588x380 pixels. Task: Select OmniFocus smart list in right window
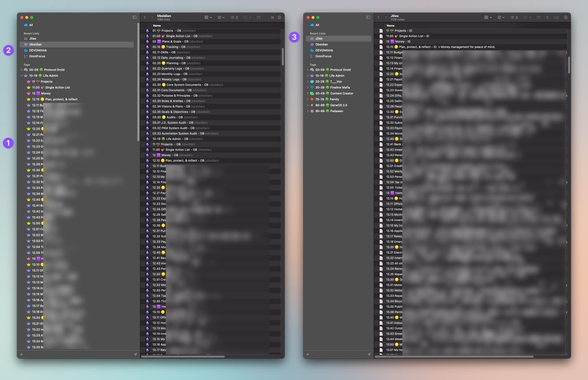click(x=323, y=56)
